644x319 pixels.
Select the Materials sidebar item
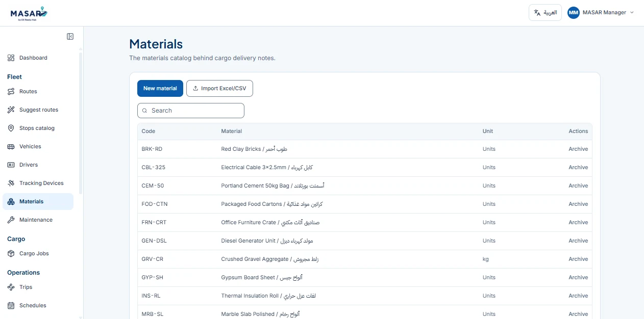click(x=38, y=202)
